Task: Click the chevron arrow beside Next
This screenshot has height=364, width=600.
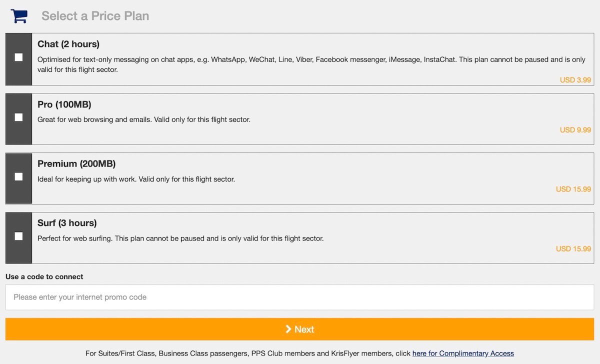Action: [x=288, y=329]
